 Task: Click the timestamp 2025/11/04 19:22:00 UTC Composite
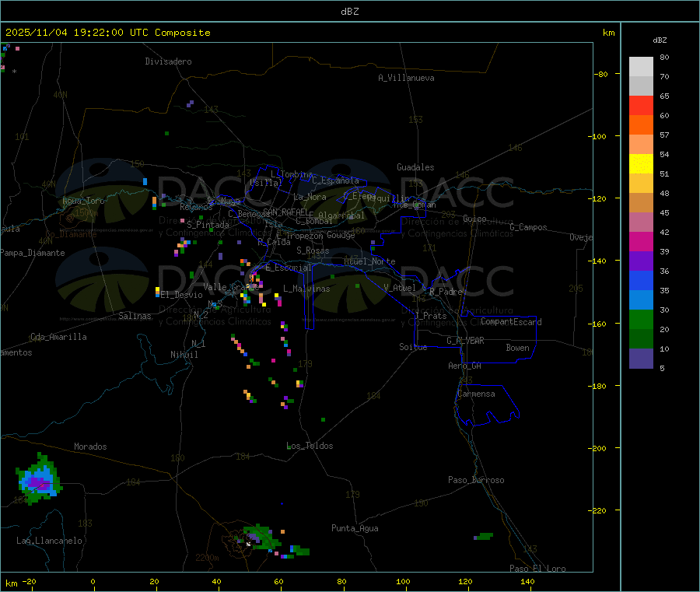pyautogui.click(x=107, y=33)
